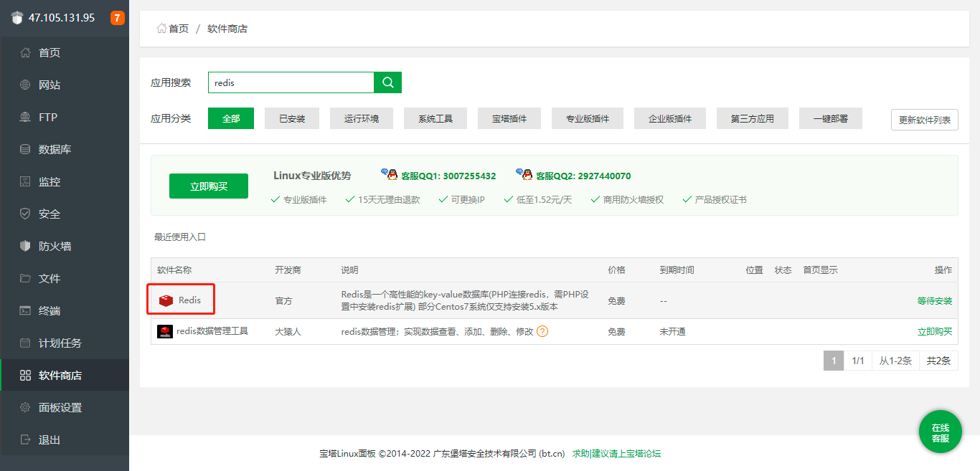Click the 商用防火墙授权 feature text
Screen dimensions: 980x471
click(633, 199)
